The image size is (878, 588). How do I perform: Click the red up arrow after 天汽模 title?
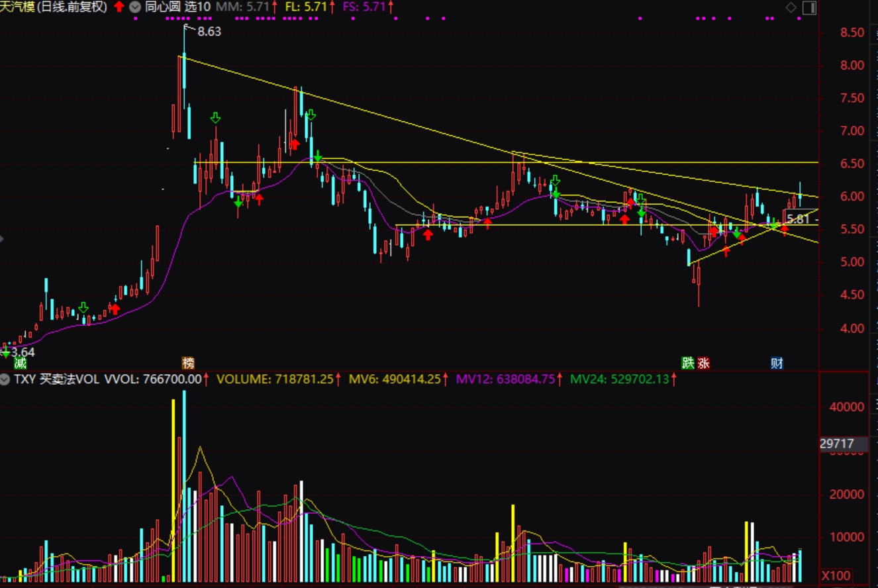(x=119, y=7)
